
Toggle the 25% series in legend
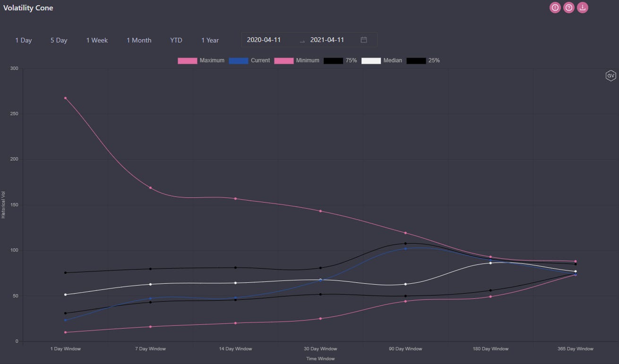(423, 60)
